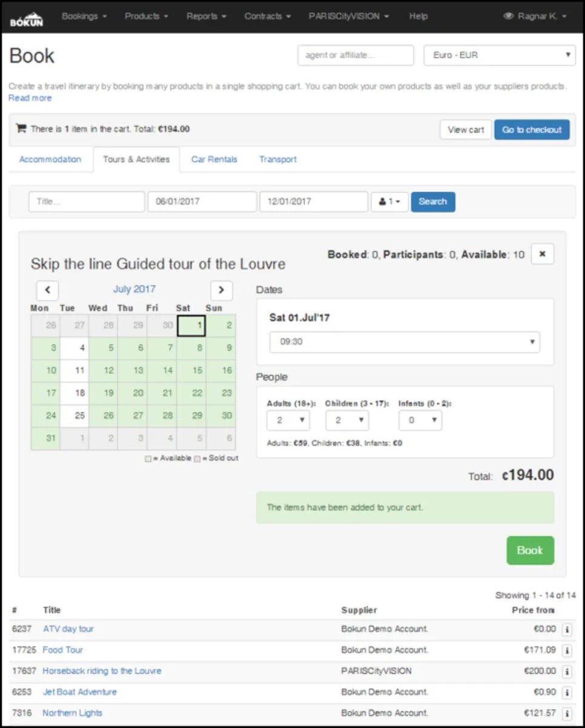
Task: Focus the agent or affiliate input field
Action: pyautogui.click(x=356, y=55)
